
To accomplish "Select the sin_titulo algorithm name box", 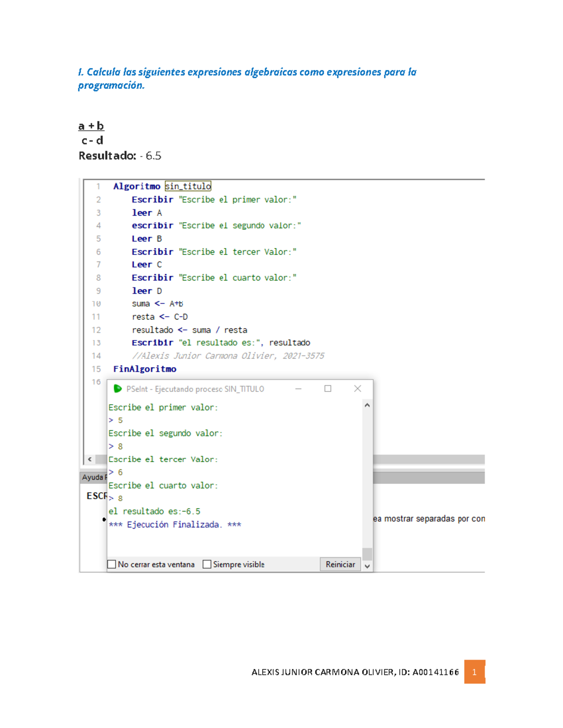I will tap(188, 186).
